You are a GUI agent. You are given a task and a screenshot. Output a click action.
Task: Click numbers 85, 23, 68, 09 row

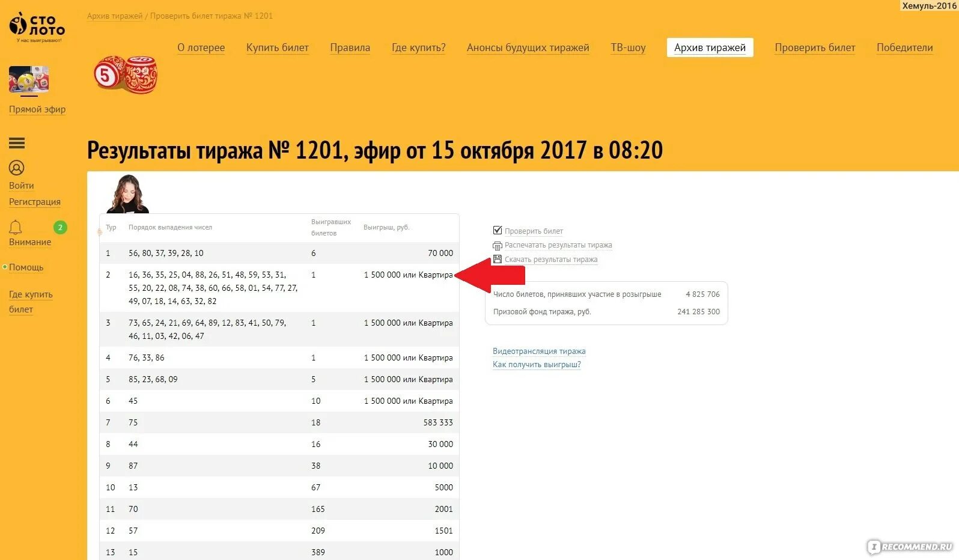(x=153, y=380)
